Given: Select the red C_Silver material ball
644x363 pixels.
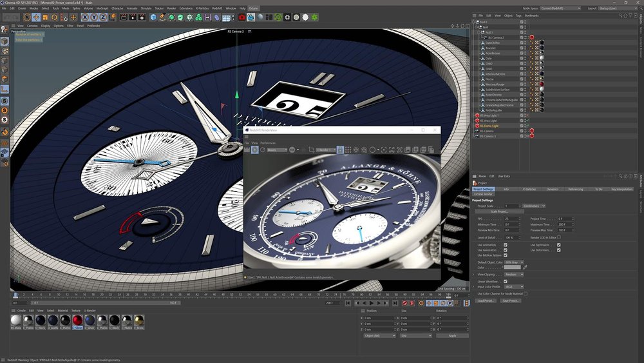Looking at the screenshot, I should coord(77,320).
